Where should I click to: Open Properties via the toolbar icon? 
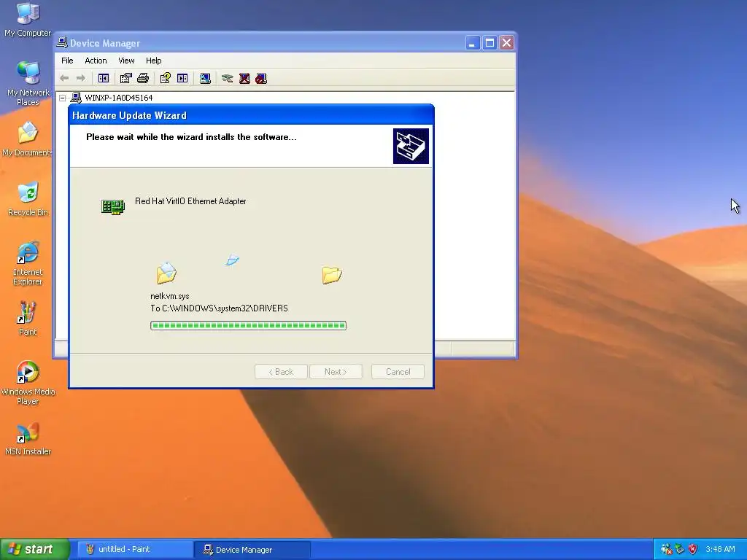tap(125, 78)
